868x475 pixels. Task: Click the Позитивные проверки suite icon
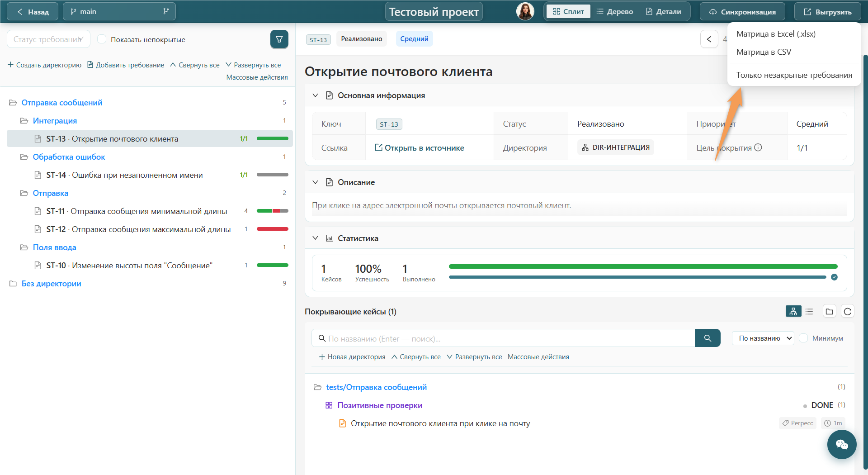click(329, 405)
